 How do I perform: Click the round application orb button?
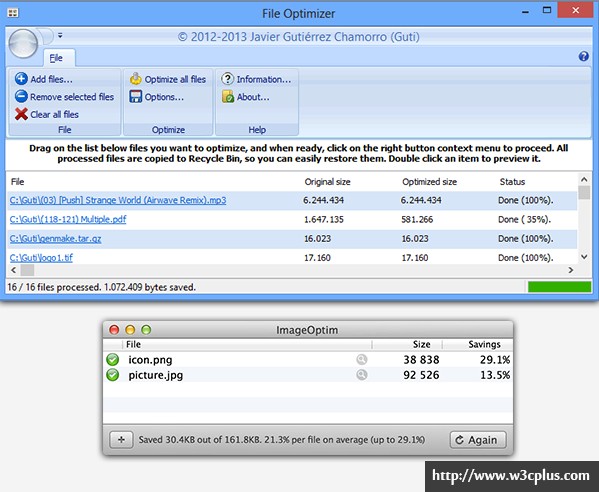pyautogui.click(x=23, y=44)
